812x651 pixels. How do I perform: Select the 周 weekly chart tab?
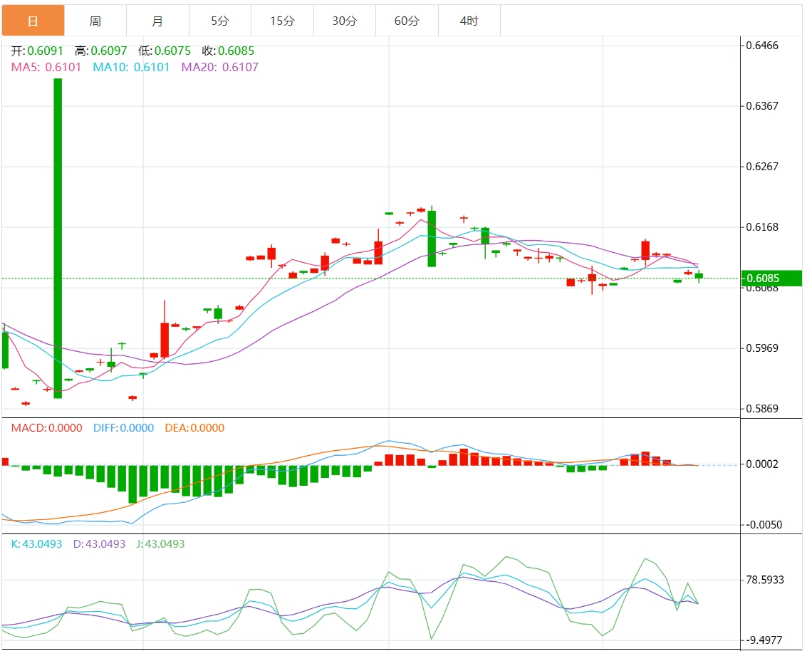pyautogui.click(x=95, y=21)
